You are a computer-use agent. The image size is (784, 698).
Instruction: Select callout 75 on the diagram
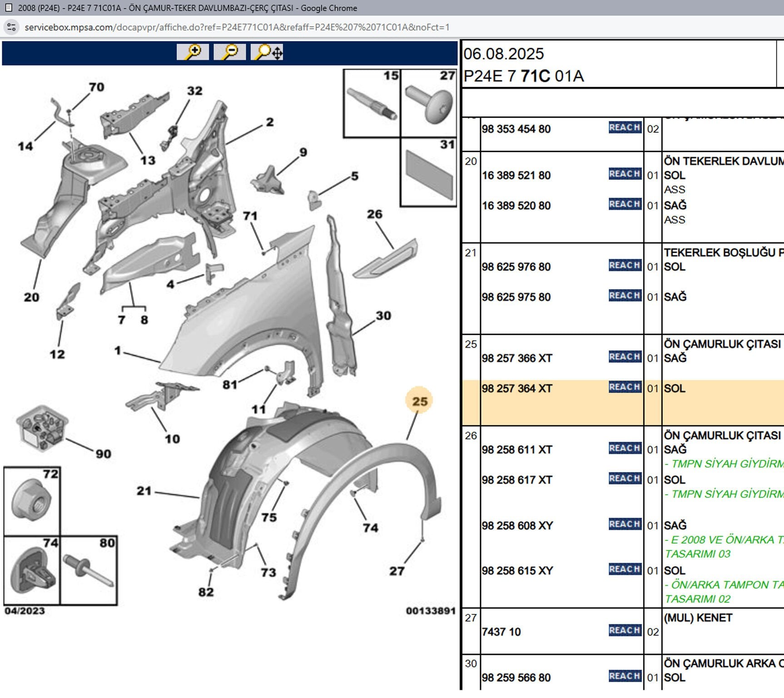(x=269, y=517)
